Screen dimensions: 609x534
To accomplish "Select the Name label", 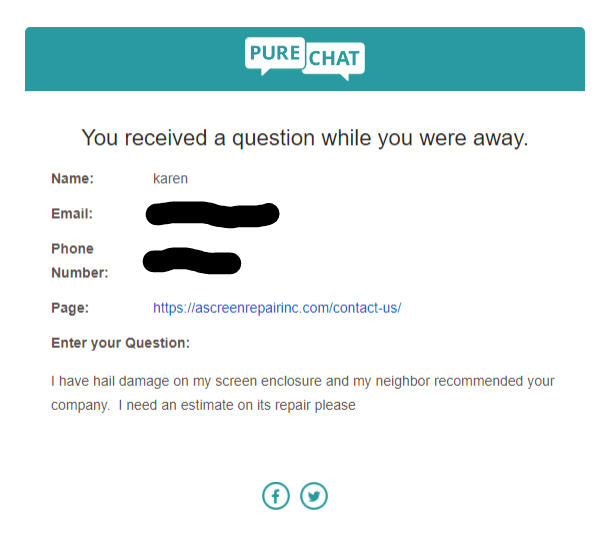I will pos(72,179).
